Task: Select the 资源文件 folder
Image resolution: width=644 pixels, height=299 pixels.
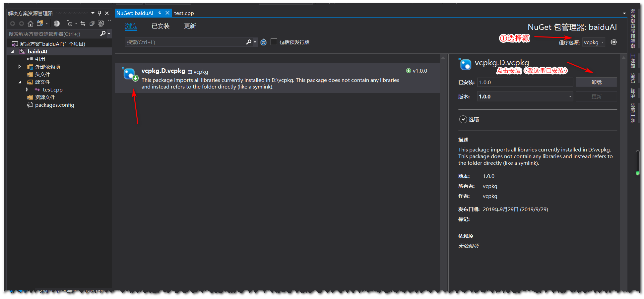Action: (45, 97)
